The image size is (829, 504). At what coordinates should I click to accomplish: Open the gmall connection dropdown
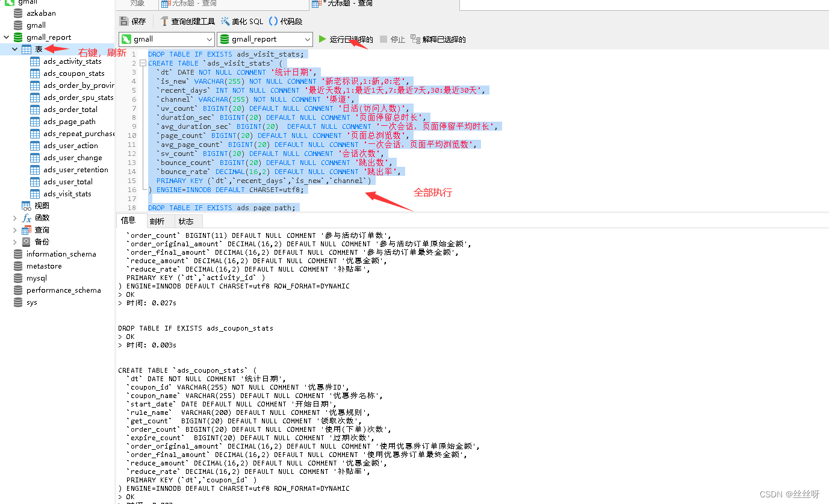(210, 39)
